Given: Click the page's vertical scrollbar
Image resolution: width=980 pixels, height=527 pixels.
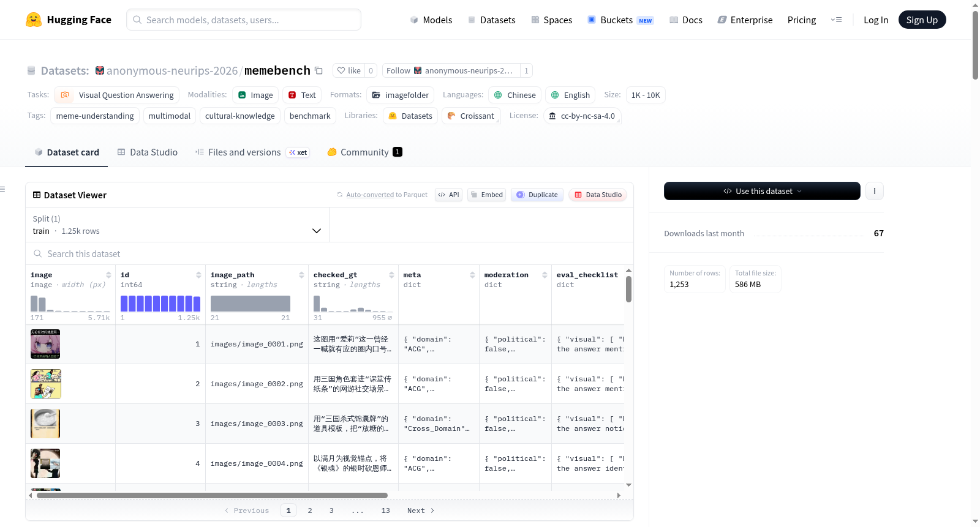Looking at the screenshot, I should [x=975, y=44].
